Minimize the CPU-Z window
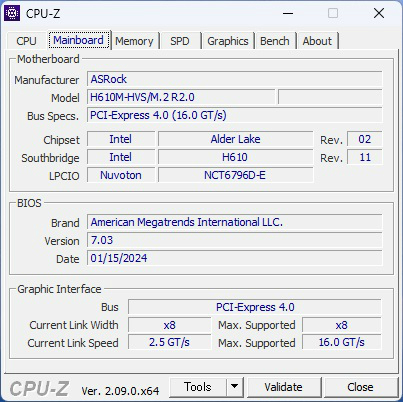 pyautogui.click(x=288, y=13)
